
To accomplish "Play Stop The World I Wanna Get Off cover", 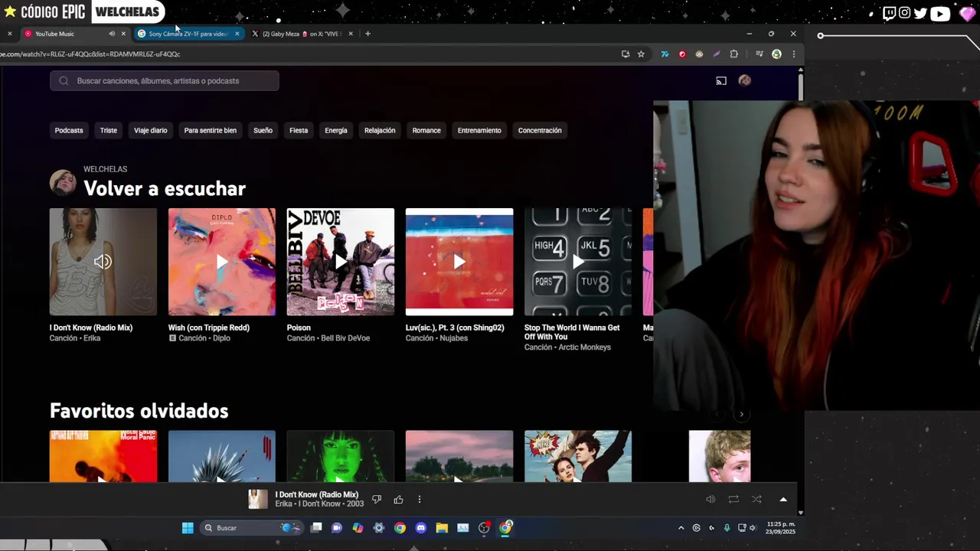I will coord(578,262).
